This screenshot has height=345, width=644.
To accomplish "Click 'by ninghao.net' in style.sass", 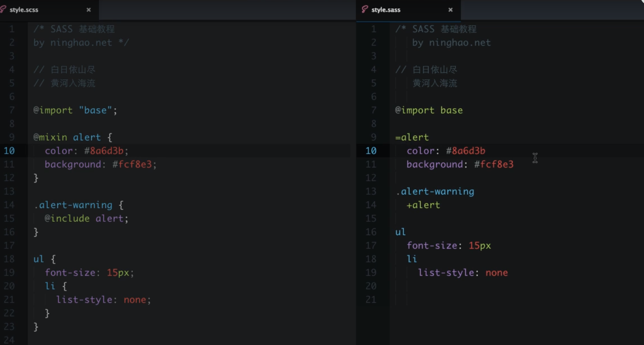I will coord(451,43).
